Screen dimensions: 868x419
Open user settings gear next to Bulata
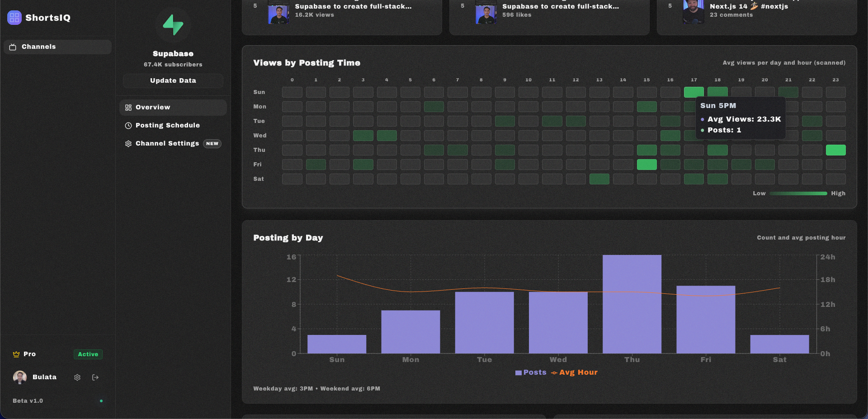click(x=77, y=377)
